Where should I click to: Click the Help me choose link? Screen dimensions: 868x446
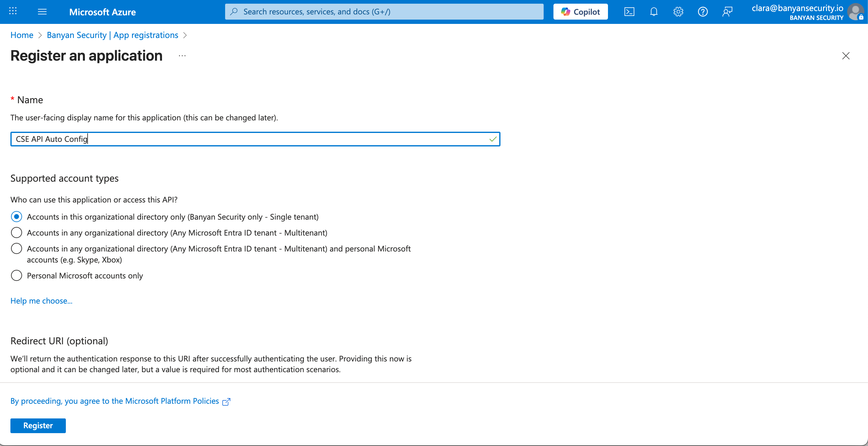41,301
